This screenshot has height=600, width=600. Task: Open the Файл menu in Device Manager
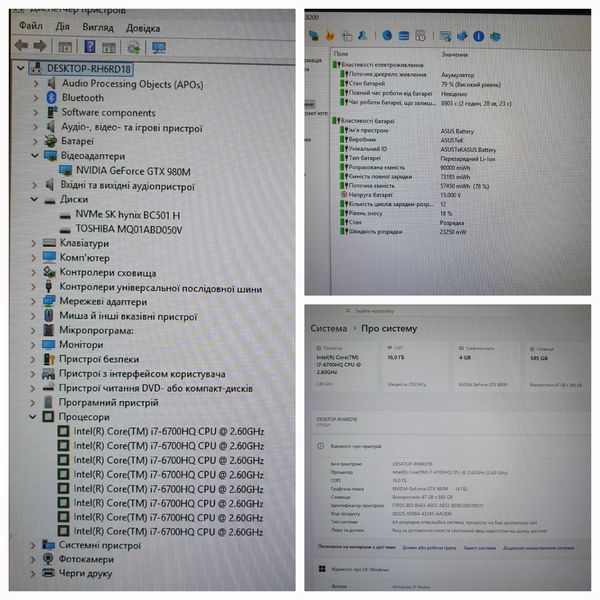pos(31,26)
